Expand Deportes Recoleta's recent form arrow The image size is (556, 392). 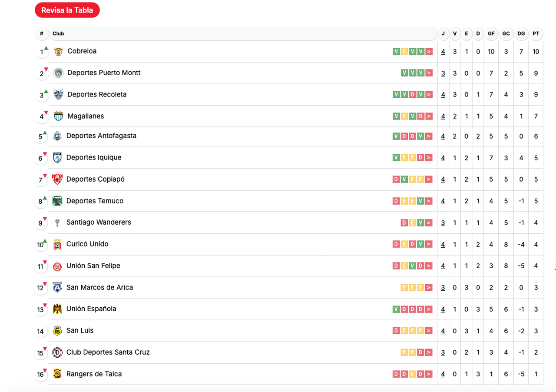point(429,95)
